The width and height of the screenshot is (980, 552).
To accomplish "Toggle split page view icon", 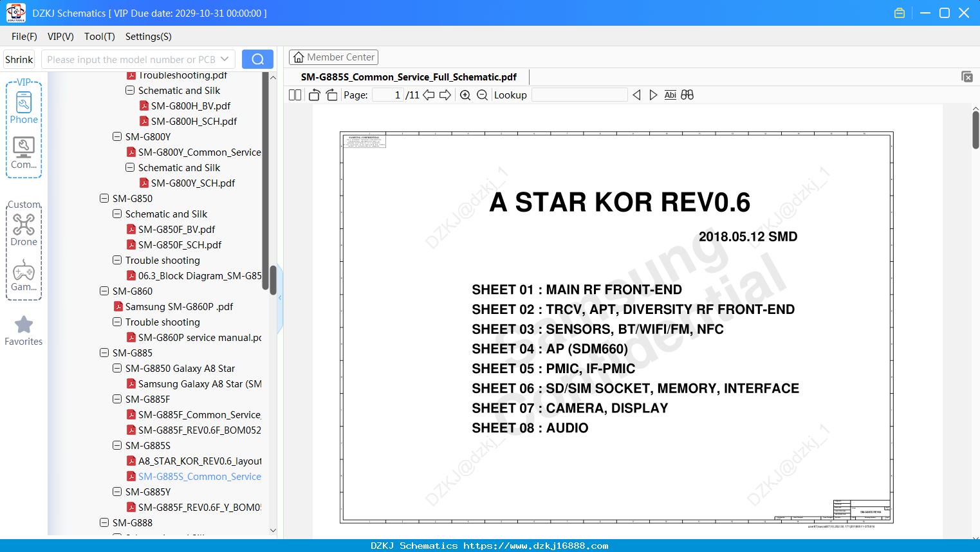I will click(x=295, y=95).
